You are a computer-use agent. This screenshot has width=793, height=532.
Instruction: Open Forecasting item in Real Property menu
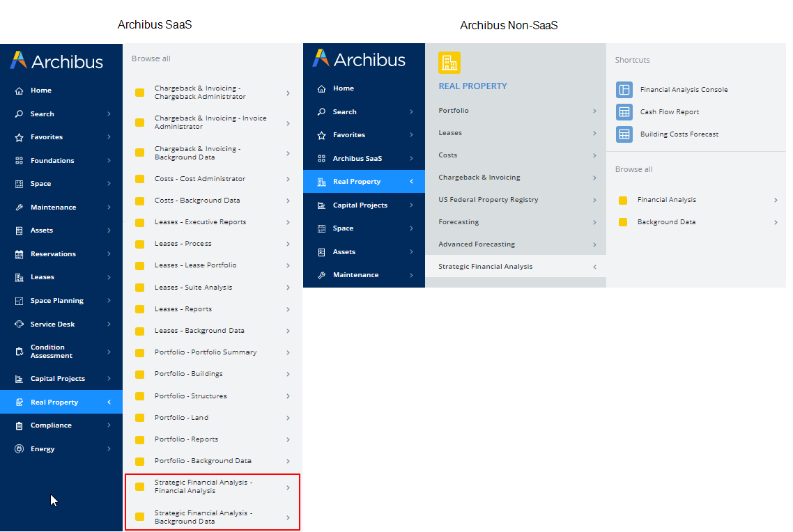point(516,222)
